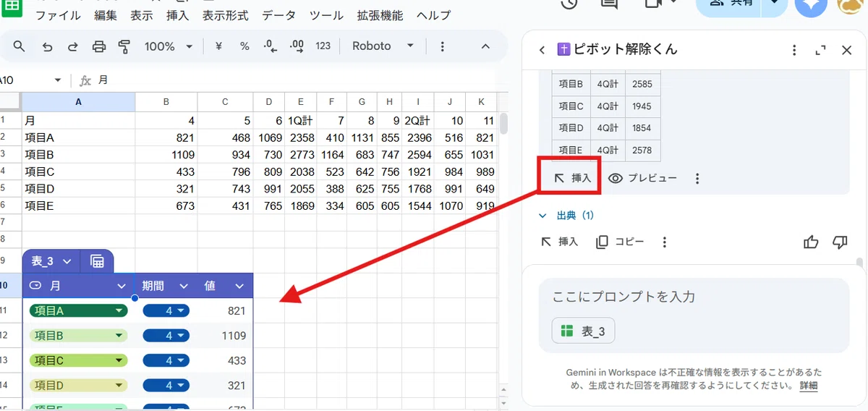Open the share button dropdown arrow
Image resolution: width=868 pixels, height=411 pixels.
tap(774, 4)
